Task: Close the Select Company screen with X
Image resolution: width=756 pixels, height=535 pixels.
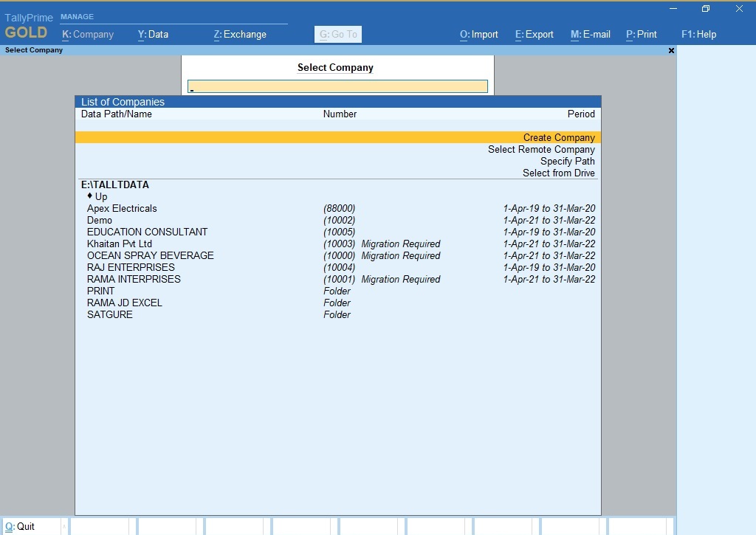Action: 671,50
